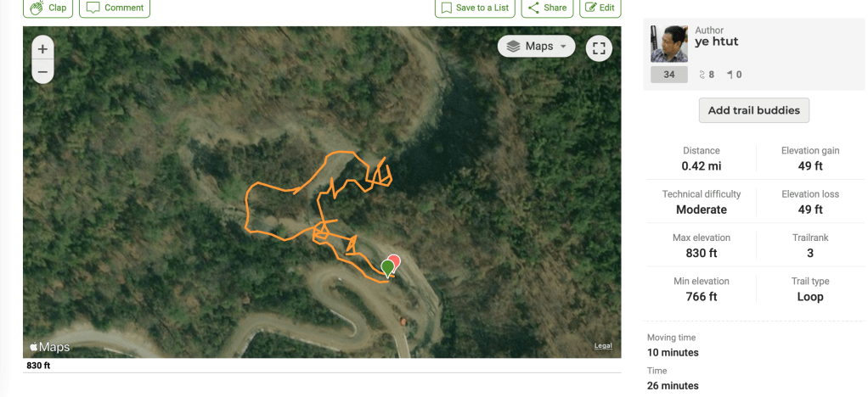Open the Maps layer dropdown
This screenshot has height=397, width=868.
click(537, 47)
